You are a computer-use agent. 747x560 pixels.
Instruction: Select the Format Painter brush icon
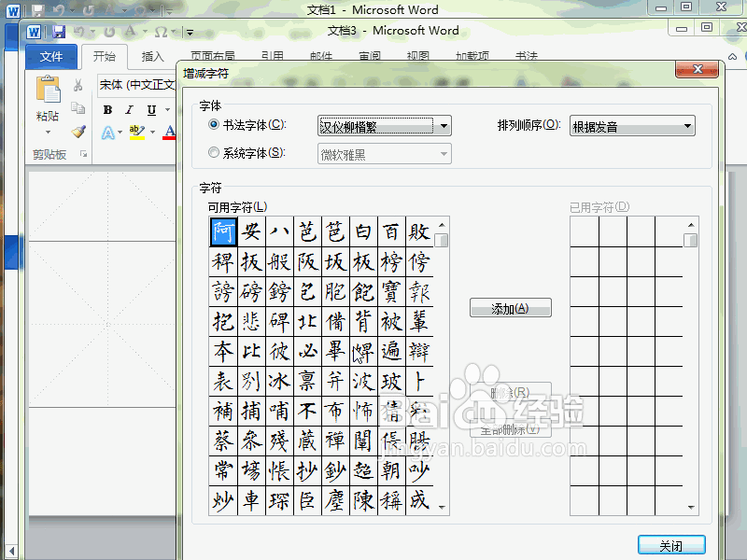[x=78, y=131]
